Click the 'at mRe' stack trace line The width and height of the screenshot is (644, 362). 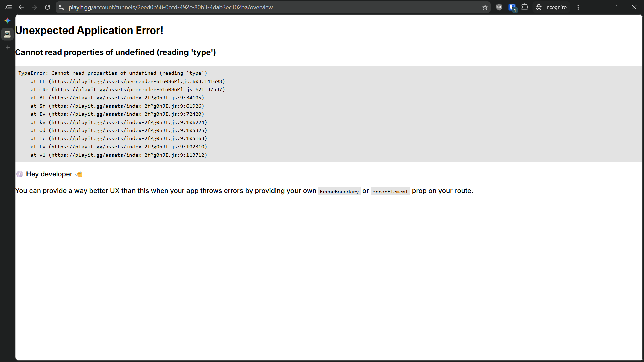coord(128,89)
